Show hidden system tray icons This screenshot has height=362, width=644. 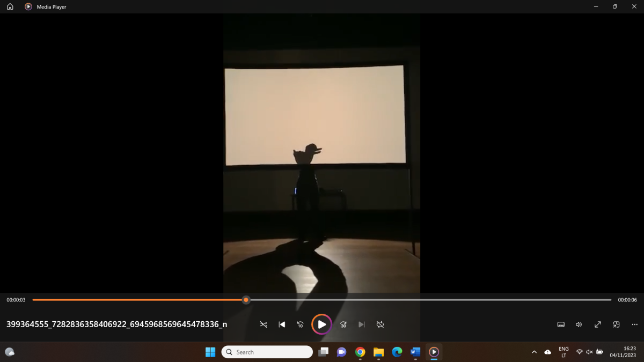click(534, 352)
